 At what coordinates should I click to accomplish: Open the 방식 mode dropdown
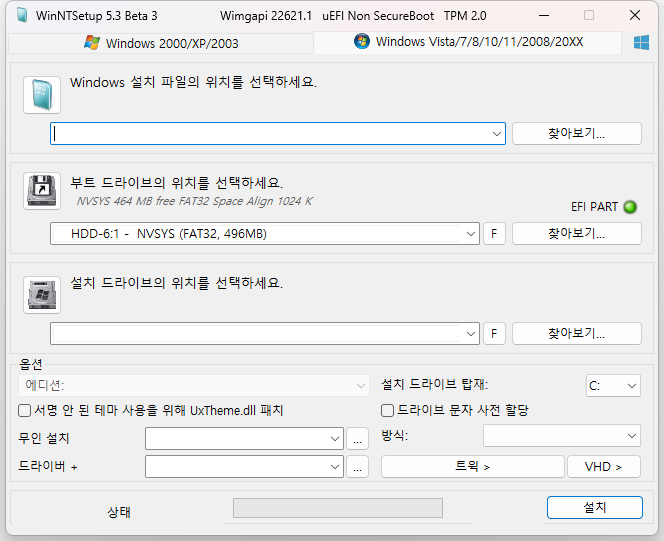(x=562, y=436)
